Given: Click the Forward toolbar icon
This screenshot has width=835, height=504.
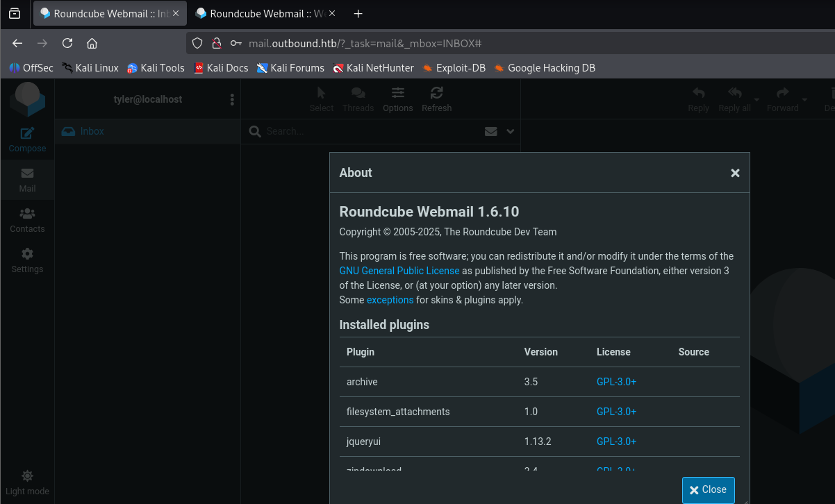Looking at the screenshot, I should [783, 99].
